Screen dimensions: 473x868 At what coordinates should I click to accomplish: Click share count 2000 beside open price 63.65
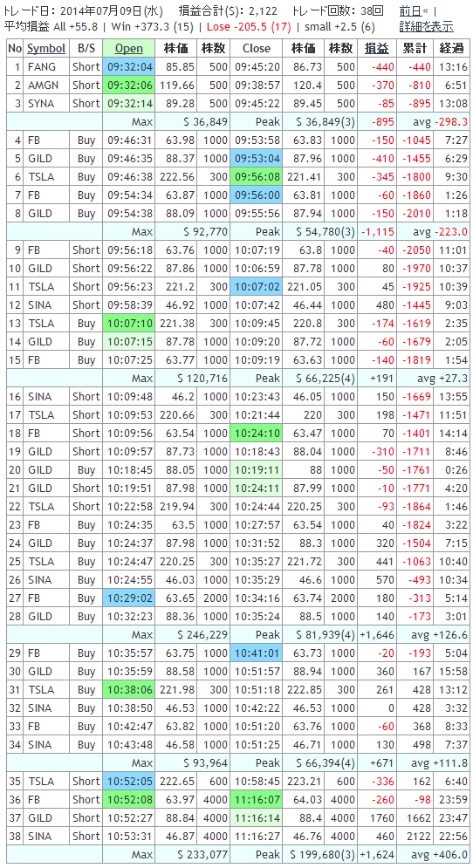click(215, 598)
